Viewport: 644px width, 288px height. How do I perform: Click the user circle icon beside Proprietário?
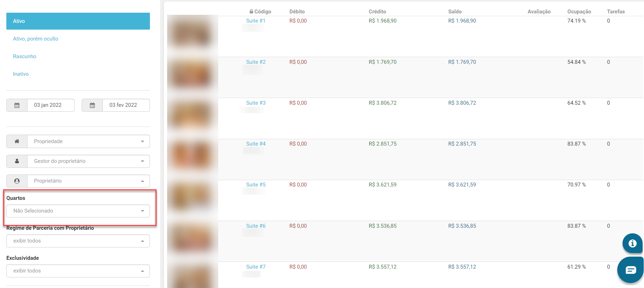[17, 181]
